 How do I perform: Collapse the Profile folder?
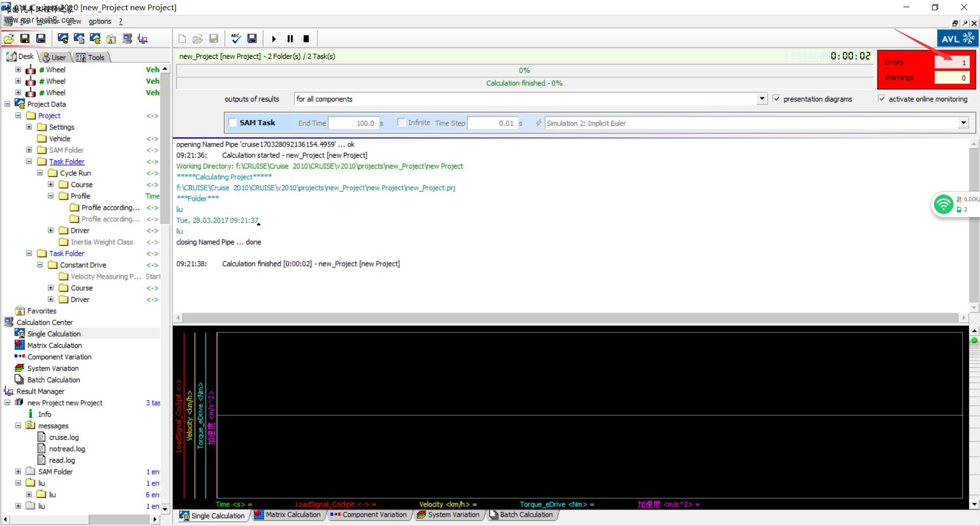pyautogui.click(x=51, y=196)
